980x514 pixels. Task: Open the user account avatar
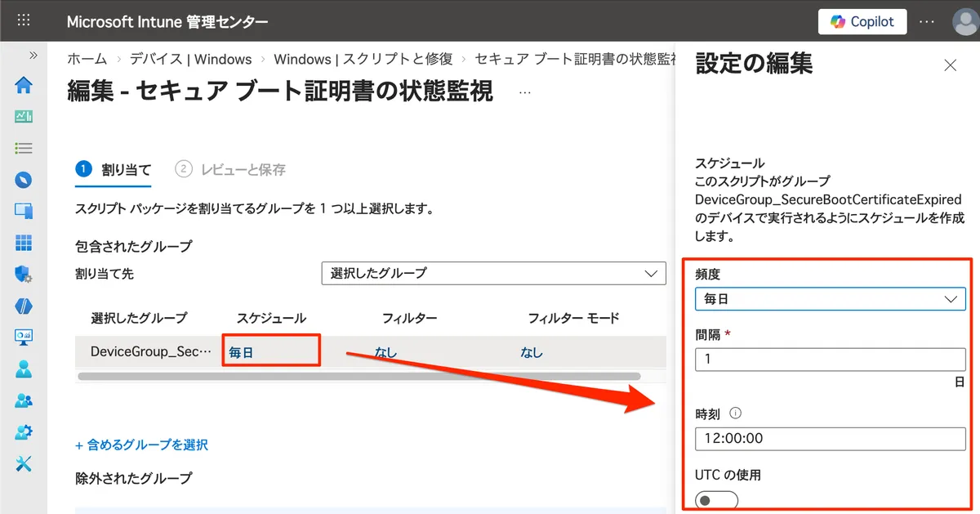[964, 22]
